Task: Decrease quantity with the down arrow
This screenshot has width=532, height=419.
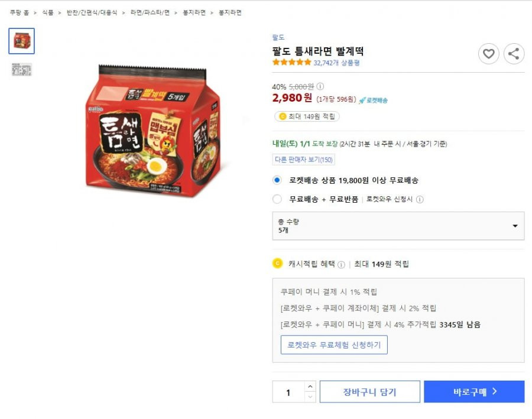Action: pos(310,397)
